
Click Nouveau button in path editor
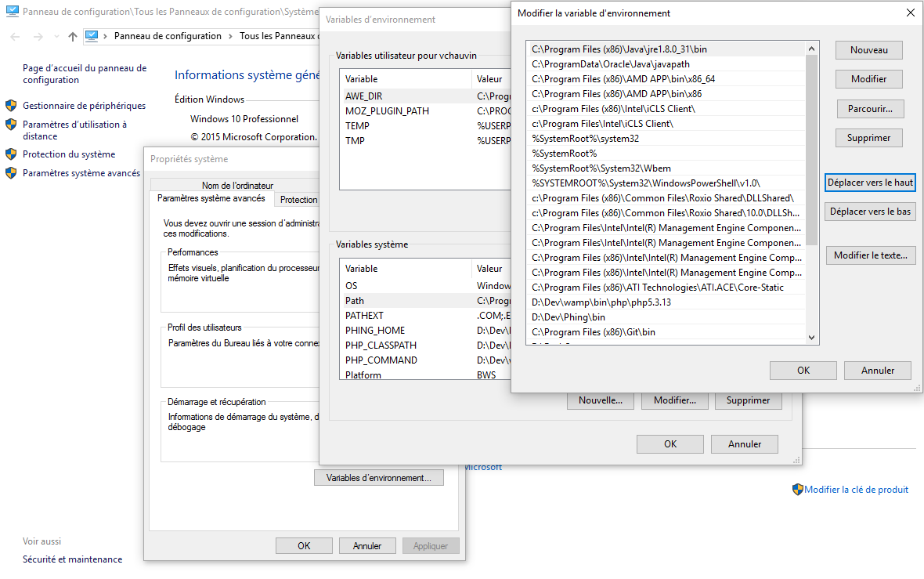[868, 50]
